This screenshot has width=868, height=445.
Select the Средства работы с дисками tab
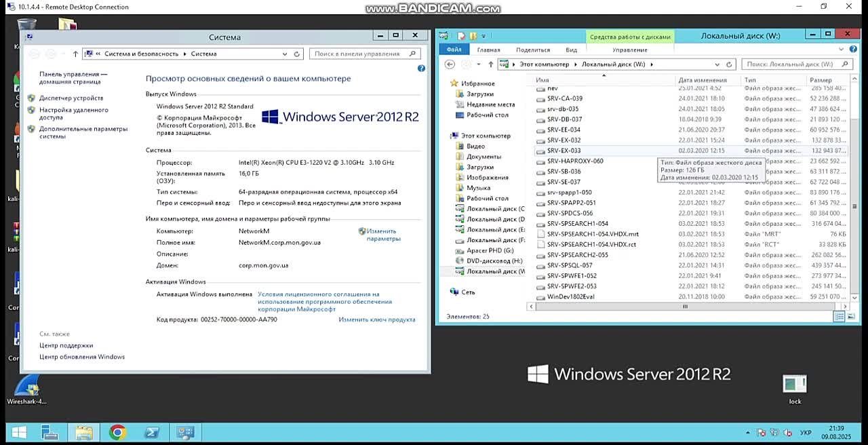630,37
